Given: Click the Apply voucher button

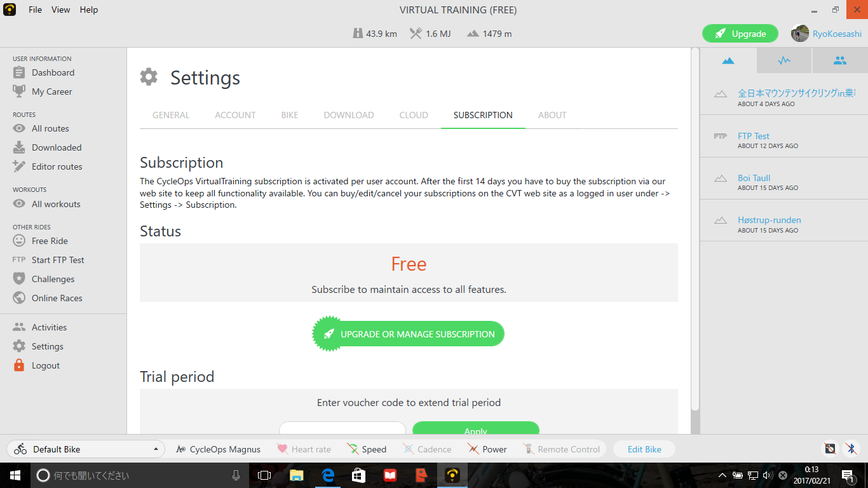Looking at the screenshot, I should click(476, 429).
